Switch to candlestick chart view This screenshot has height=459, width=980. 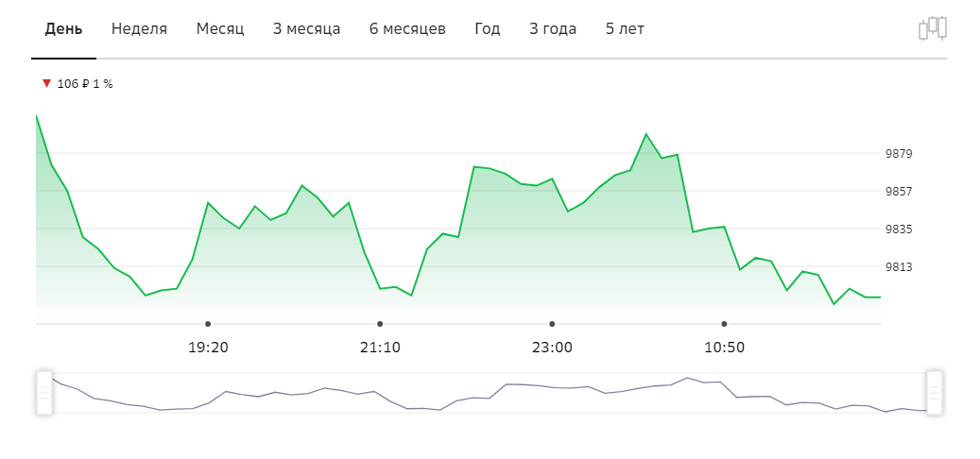[x=932, y=28]
